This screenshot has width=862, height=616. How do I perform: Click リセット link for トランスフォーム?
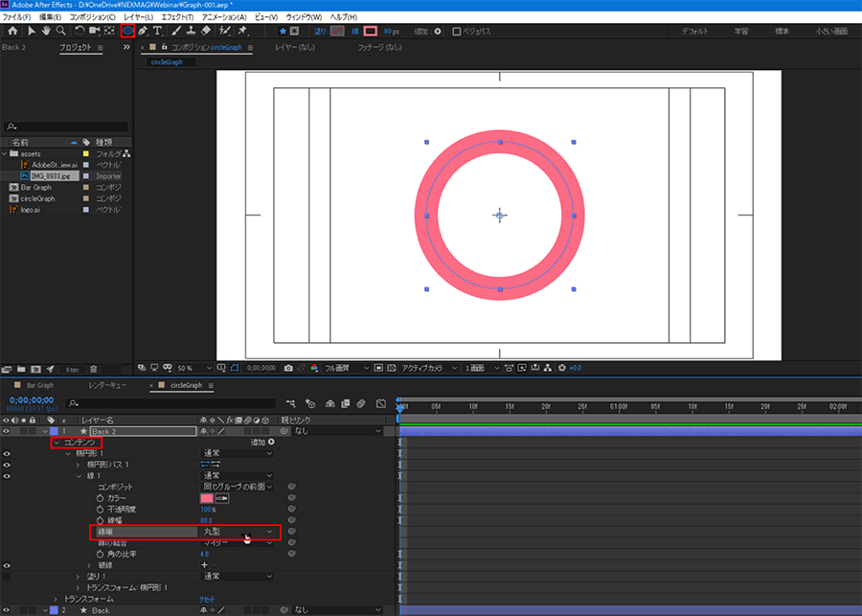208,599
